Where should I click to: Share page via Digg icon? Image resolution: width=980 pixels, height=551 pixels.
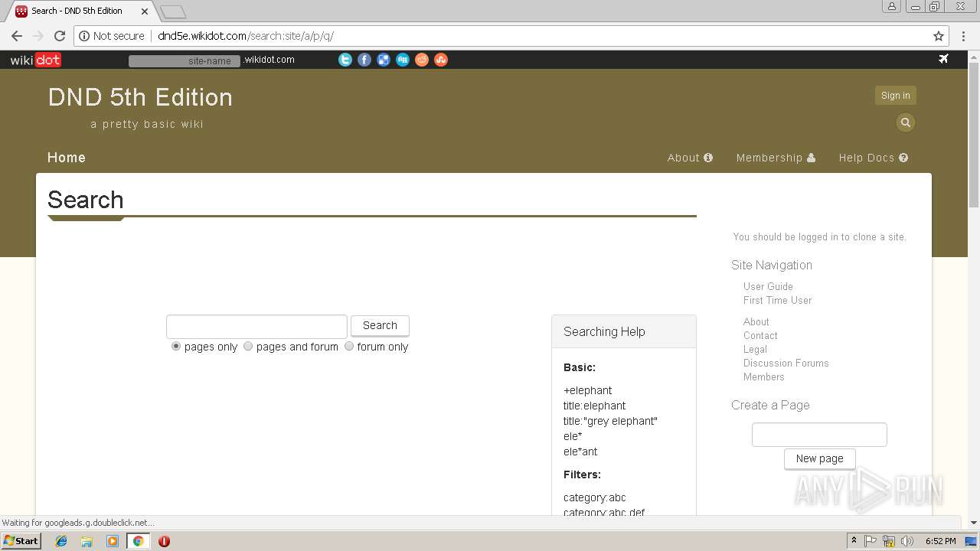(x=403, y=60)
